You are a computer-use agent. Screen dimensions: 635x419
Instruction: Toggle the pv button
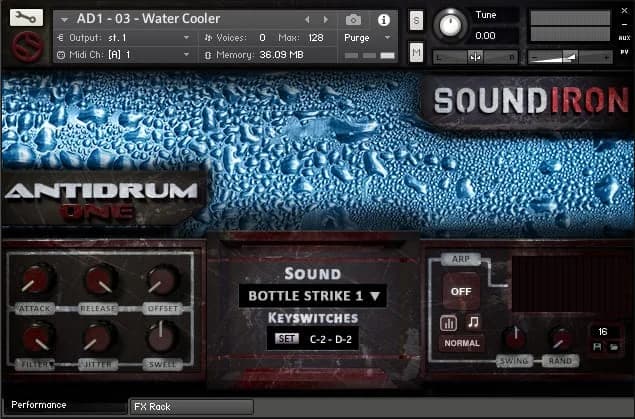coord(624,52)
